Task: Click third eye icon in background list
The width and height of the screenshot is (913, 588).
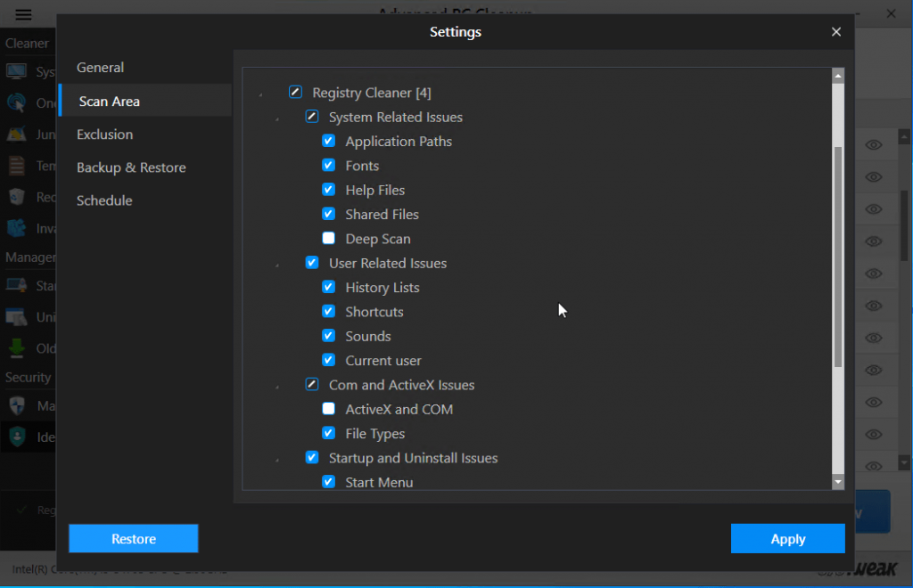Action: 874,209
